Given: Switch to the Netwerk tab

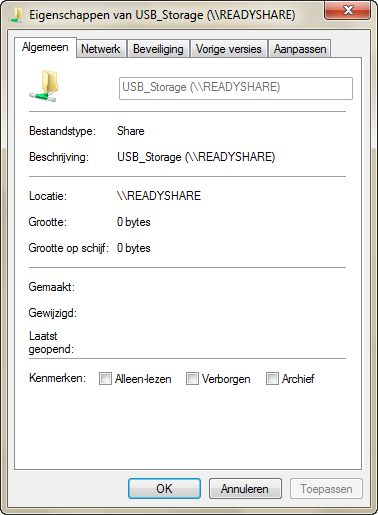Looking at the screenshot, I should click(101, 49).
